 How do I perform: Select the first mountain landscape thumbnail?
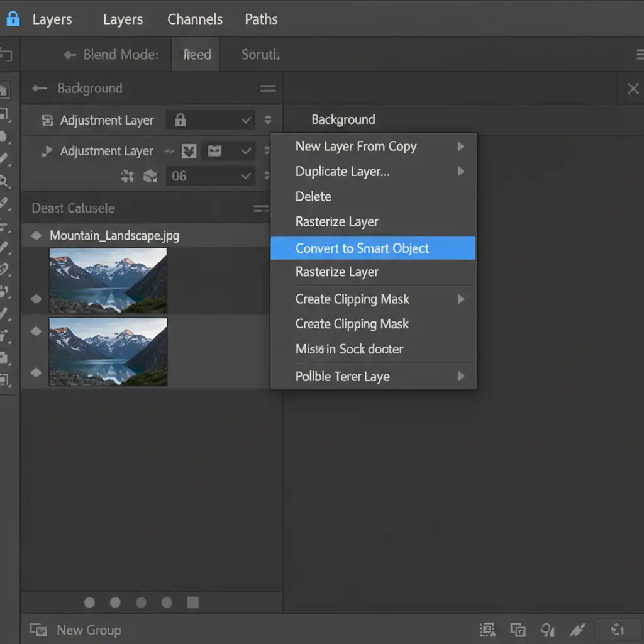(x=108, y=280)
